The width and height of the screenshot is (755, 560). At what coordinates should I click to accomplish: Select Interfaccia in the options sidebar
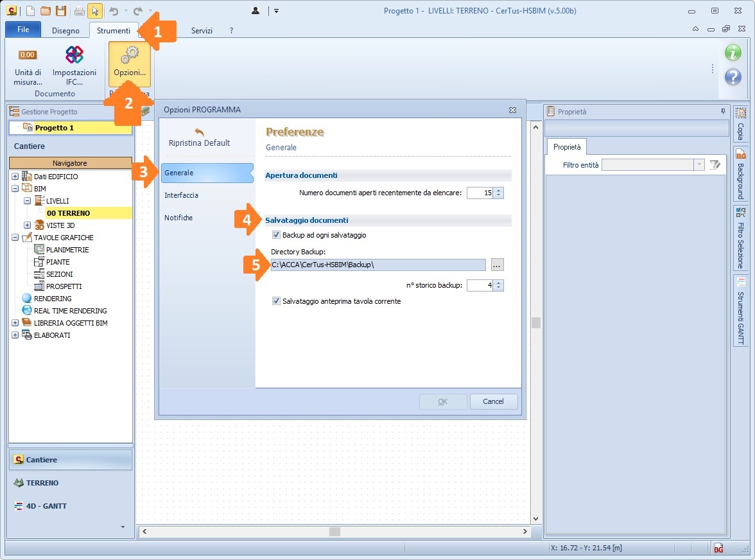(181, 195)
